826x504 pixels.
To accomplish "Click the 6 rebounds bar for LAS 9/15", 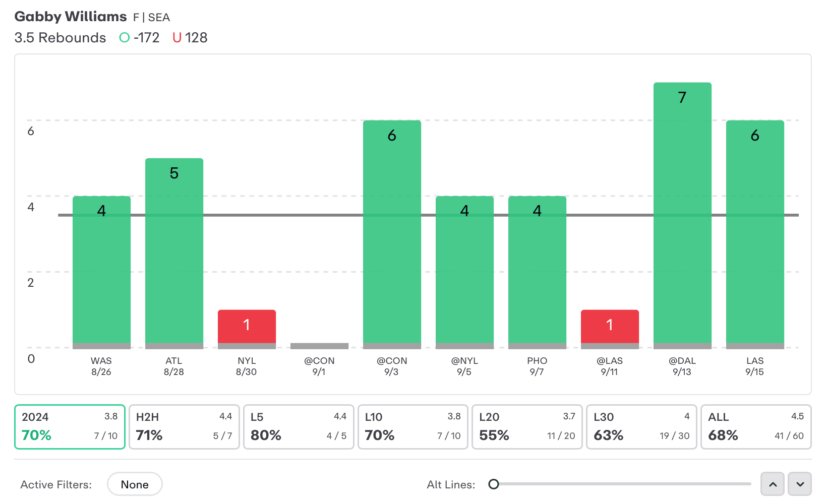I will (x=755, y=233).
